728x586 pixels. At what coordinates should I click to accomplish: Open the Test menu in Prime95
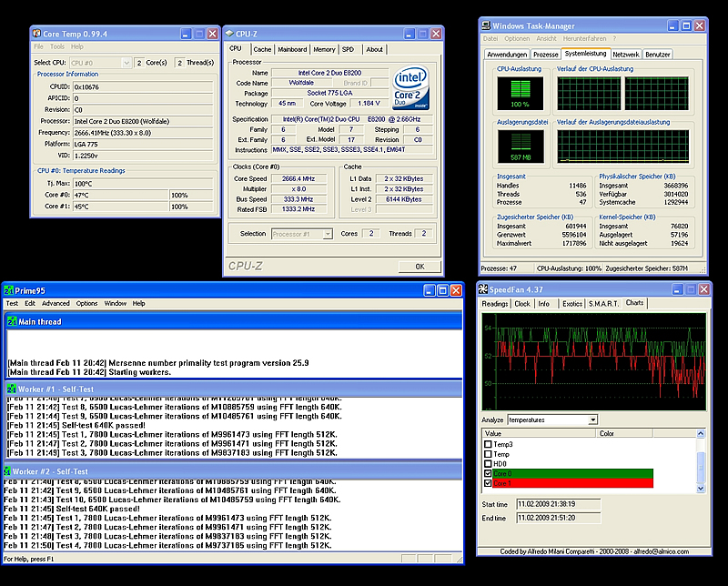(x=12, y=303)
